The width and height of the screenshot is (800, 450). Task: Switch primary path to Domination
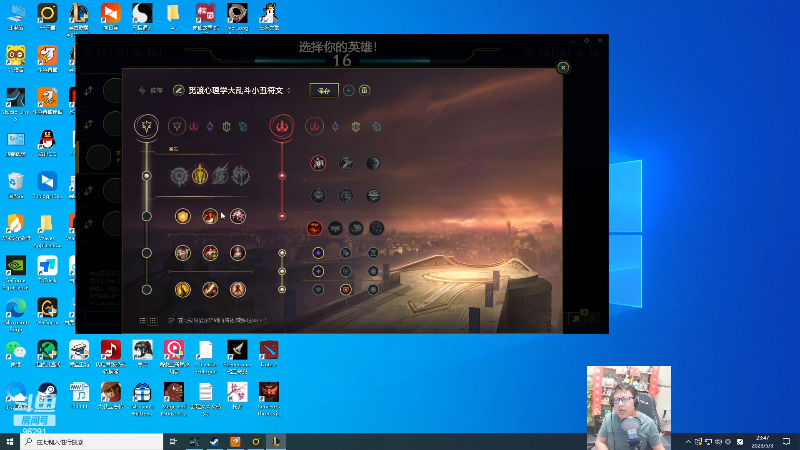[x=194, y=127]
